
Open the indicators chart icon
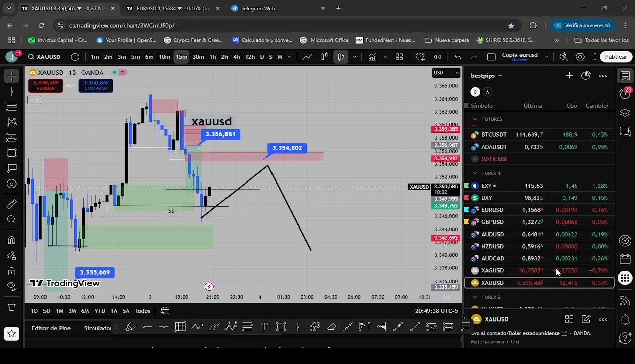pos(372,57)
